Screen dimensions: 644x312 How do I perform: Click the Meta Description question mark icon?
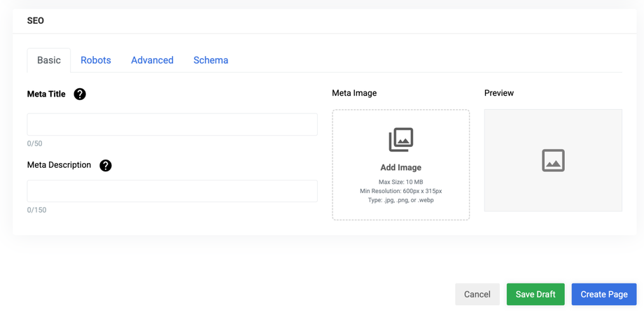tap(106, 166)
